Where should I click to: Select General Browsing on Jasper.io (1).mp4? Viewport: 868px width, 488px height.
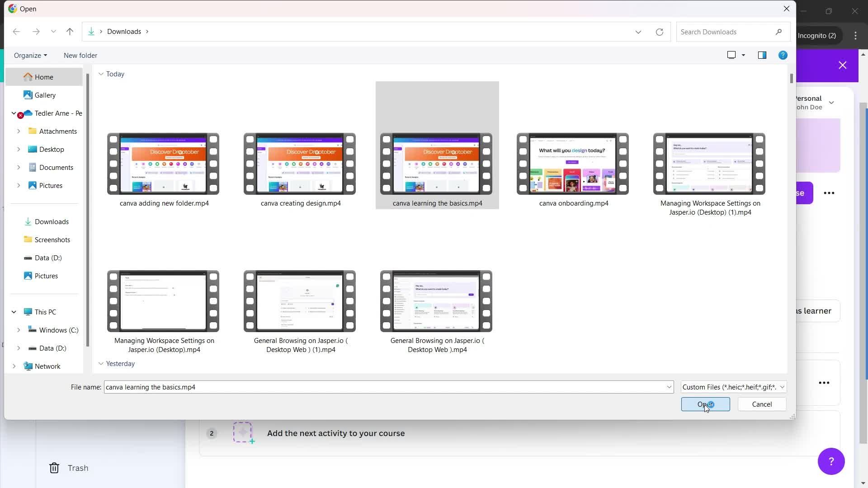(300, 301)
